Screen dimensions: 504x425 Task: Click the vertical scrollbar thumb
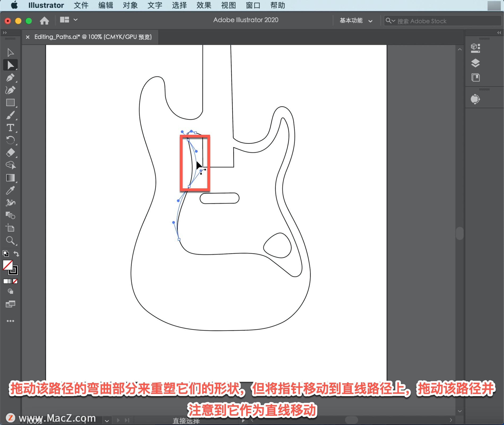460,233
